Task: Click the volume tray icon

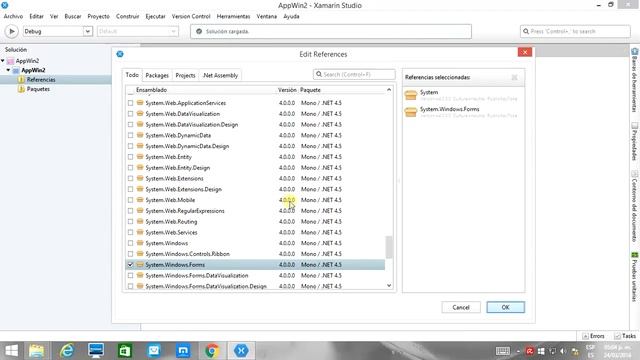Action: 563,351
